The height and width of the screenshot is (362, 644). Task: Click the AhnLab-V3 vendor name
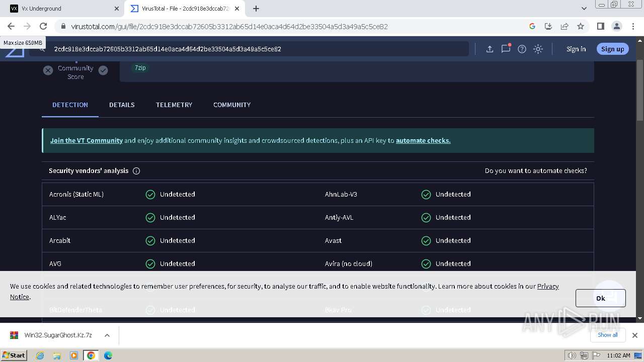[x=341, y=194]
